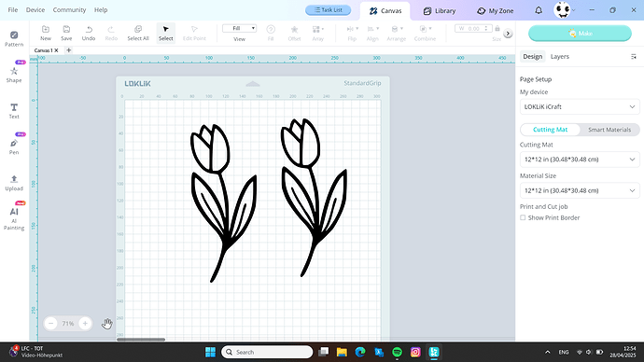644x362 pixels.
Task: Click the Save toolbar icon
Action: coord(66,33)
